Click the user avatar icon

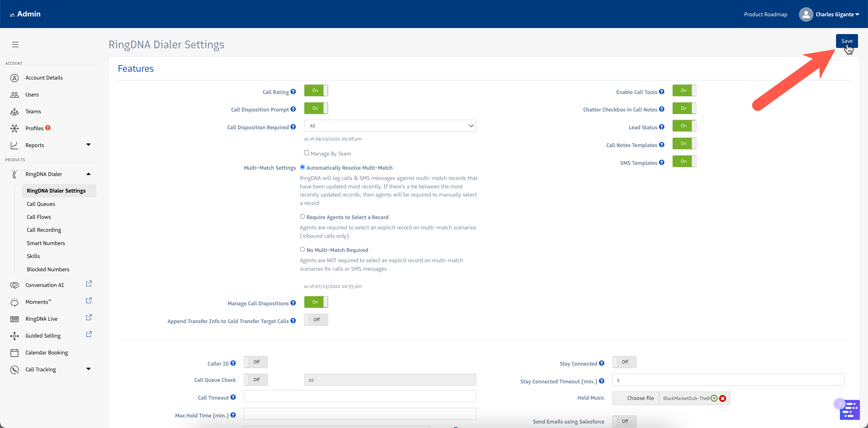806,14
